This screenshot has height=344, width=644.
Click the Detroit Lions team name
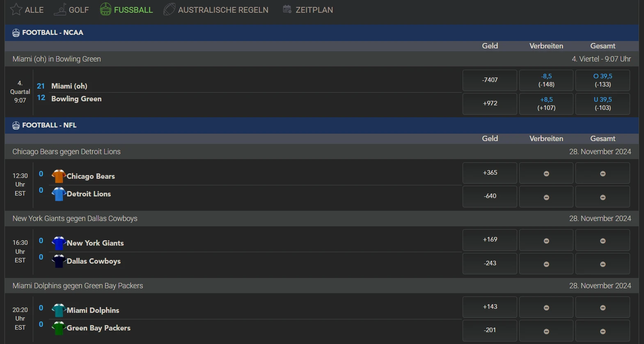tap(89, 194)
